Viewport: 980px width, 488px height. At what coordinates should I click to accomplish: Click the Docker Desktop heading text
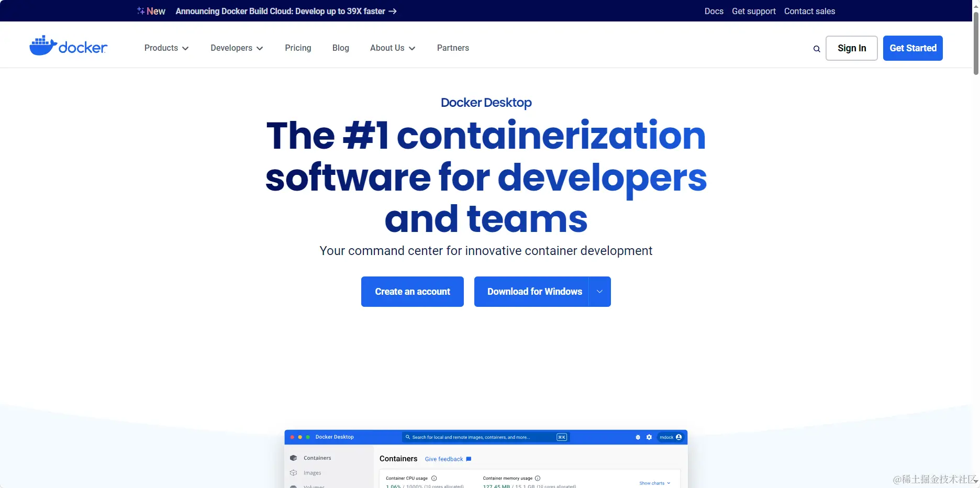[486, 103]
